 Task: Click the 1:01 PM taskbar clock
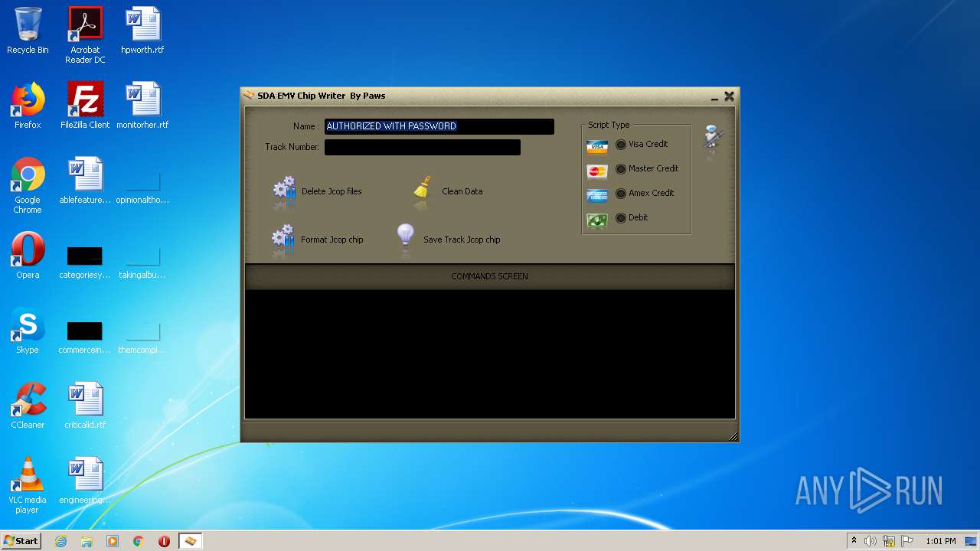click(940, 541)
